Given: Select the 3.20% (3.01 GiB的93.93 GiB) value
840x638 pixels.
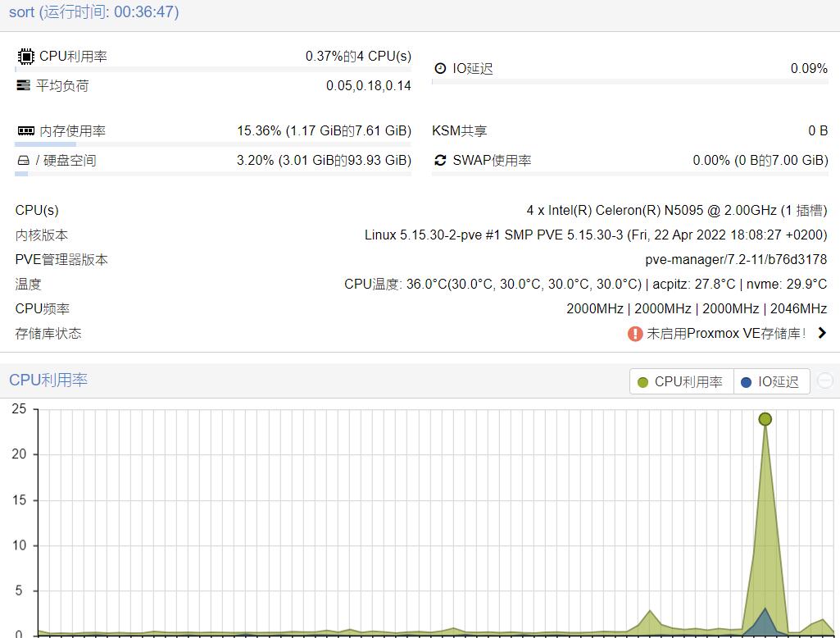Looking at the screenshot, I should tap(324, 160).
